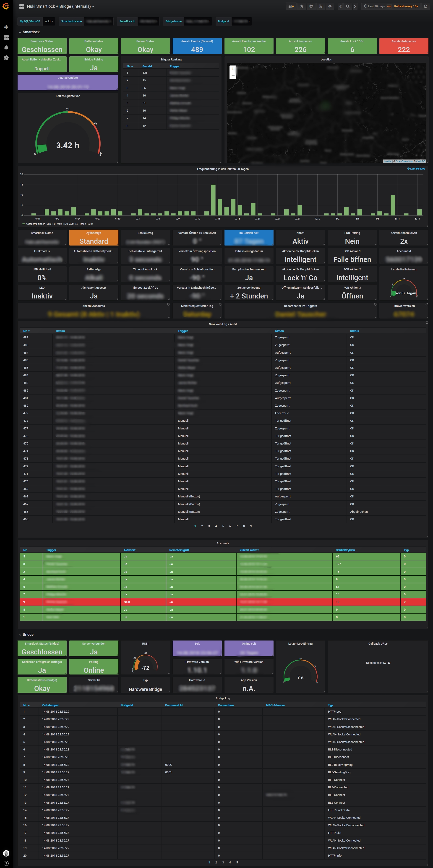Open the Help question mark icon
433x868 pixels.
tap(6, 863)
